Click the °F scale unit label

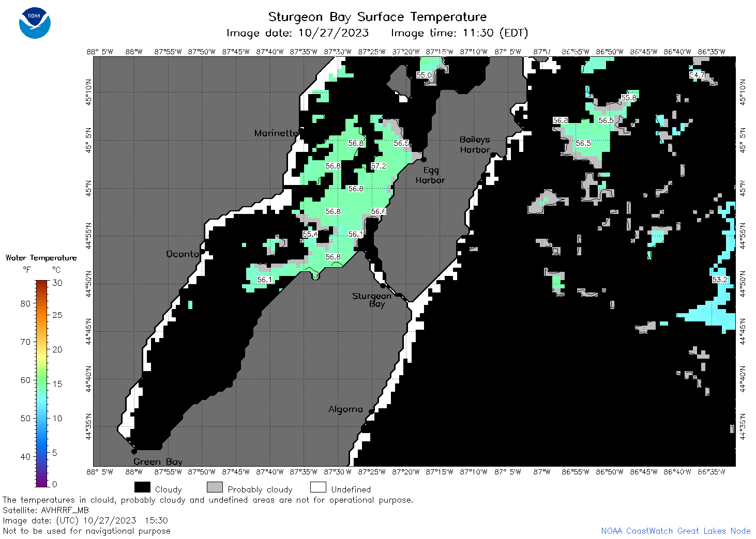(x=27, y=270)
